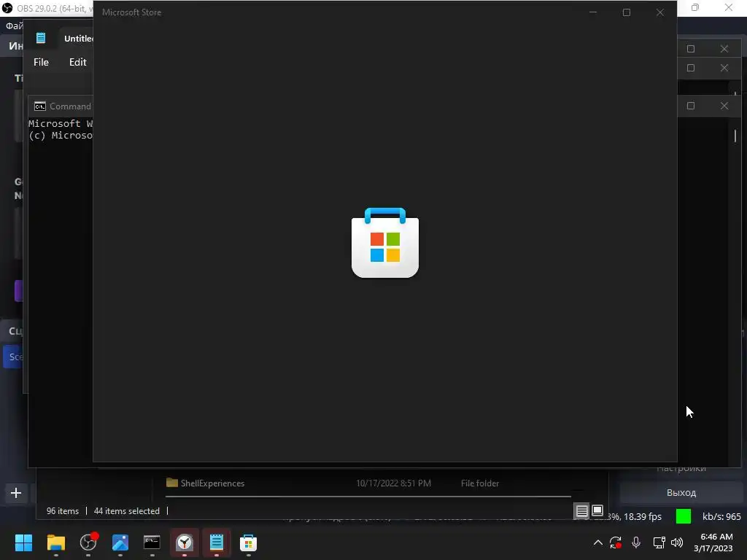This screenshot has width=747, height=560.
Task: Add a scene with OBS plus button
Action: (16, 493)
